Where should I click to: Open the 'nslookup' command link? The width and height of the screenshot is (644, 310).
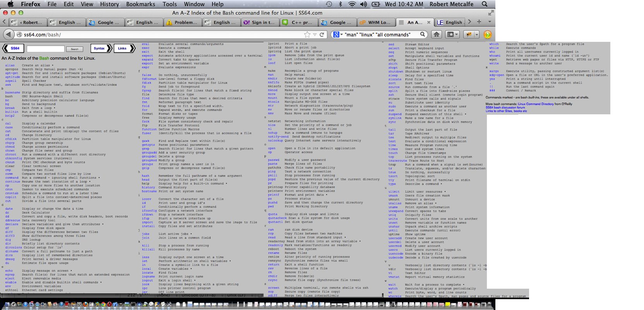275,141
